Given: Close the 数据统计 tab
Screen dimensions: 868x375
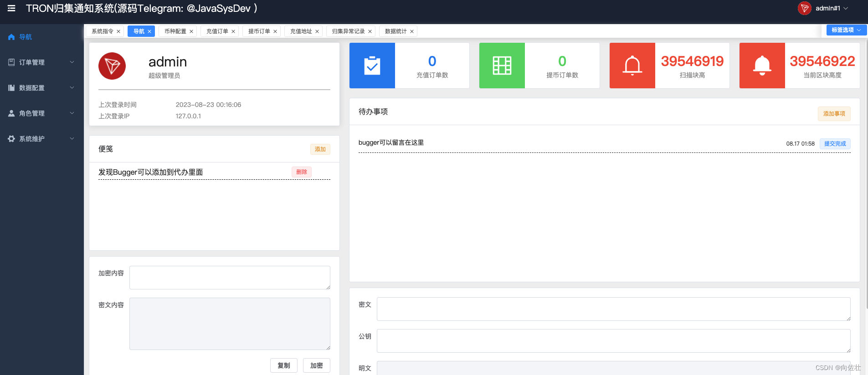Looking at the screenshot, I should (412, 31).
